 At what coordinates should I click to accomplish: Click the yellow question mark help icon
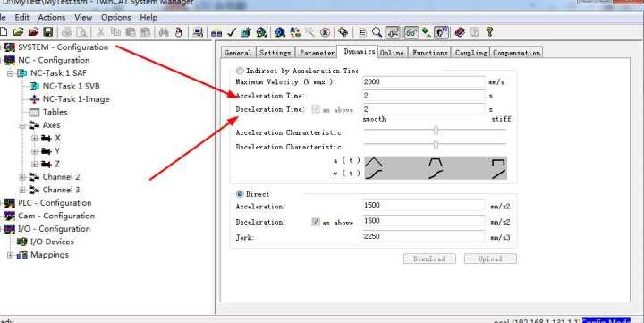point(489,32)
